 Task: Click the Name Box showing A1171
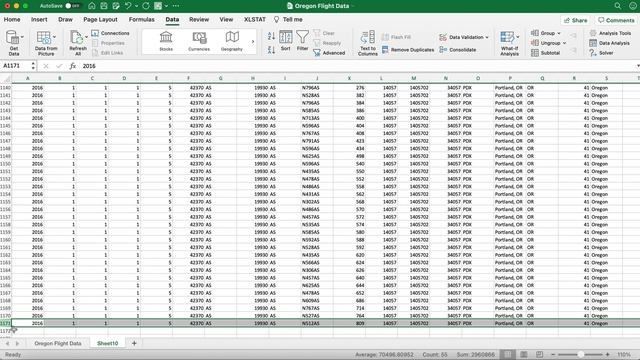pyautogui.click(x=16, y=66)
